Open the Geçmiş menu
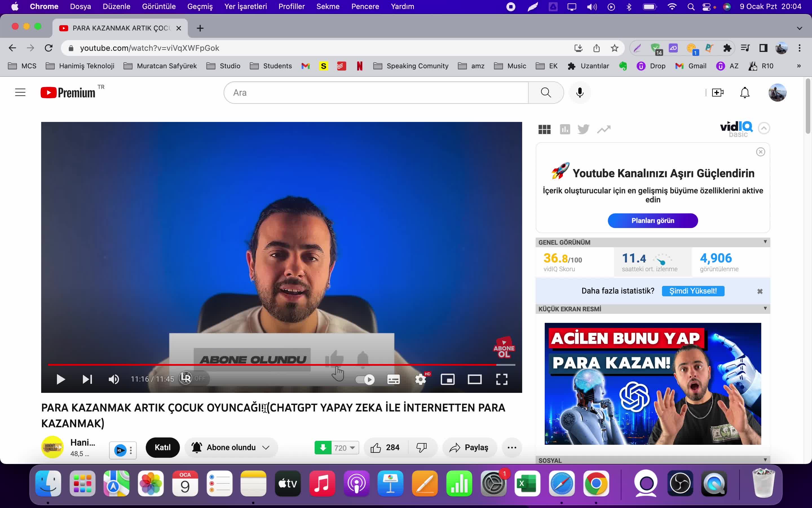This screenshot has height=508, width=812. coord(200,6)
